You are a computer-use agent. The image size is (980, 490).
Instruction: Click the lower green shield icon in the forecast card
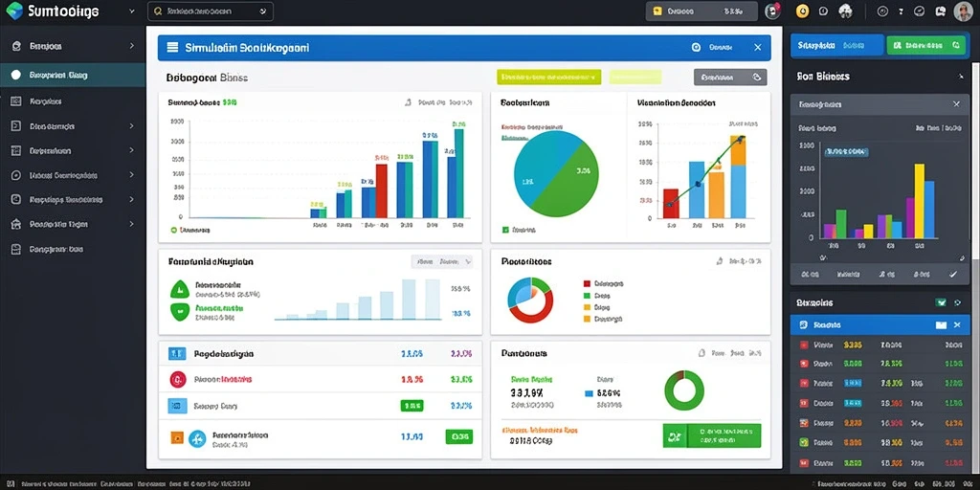(x=179, y=311)
